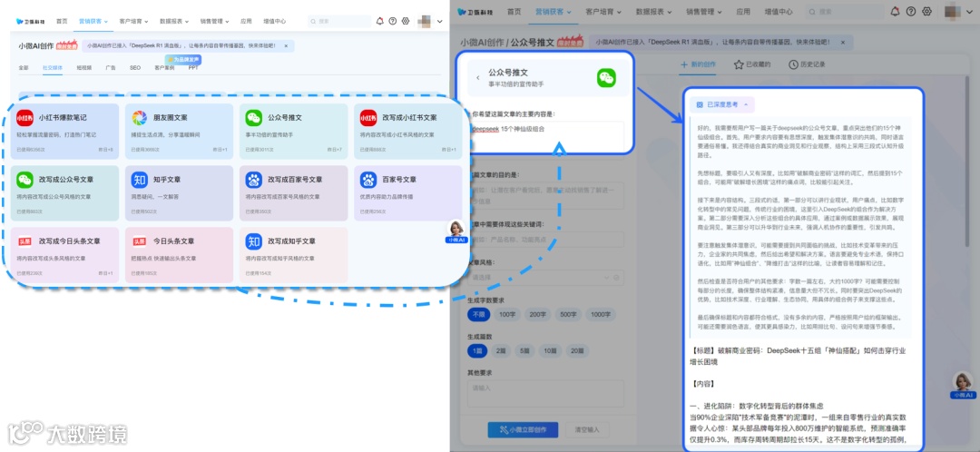This screenshot has width=980, height=452.
Task: Click the WeChat icon on 改写成公众号文章 card
Action: tap(25, 180)
